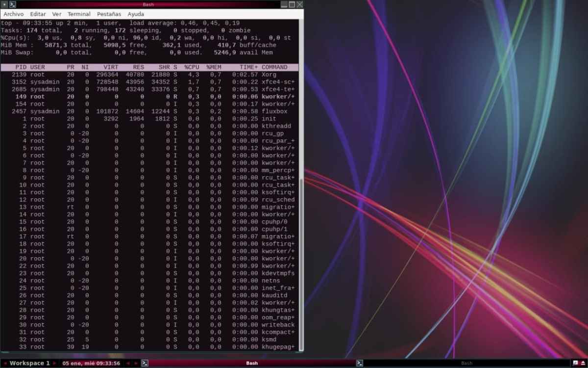Switch to previous workspace using left arrow
Screen dimensions: 588x368
pyautogui.click(x=4, y=363)
